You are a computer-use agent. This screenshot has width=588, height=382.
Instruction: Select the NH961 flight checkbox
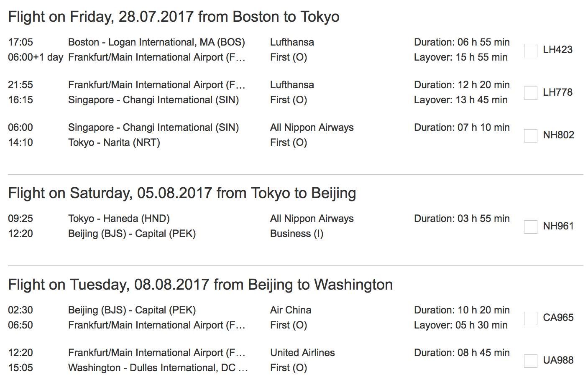[531, 227]
